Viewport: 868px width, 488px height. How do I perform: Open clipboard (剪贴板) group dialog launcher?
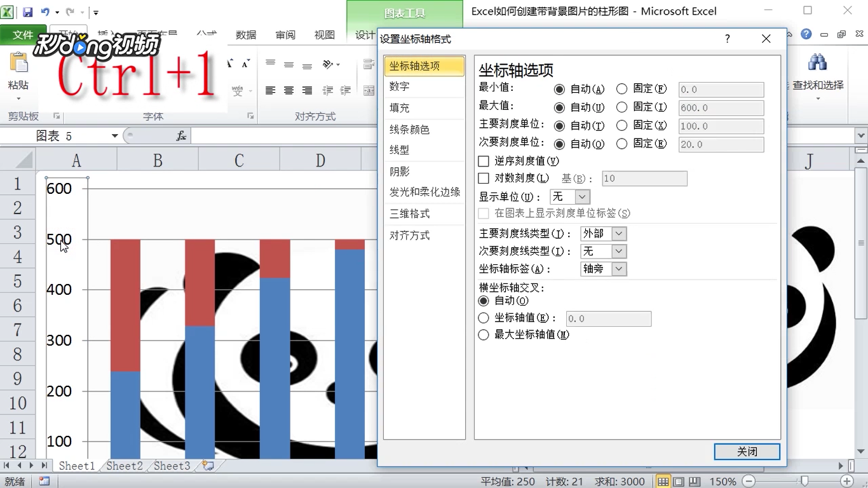[57, 116]
